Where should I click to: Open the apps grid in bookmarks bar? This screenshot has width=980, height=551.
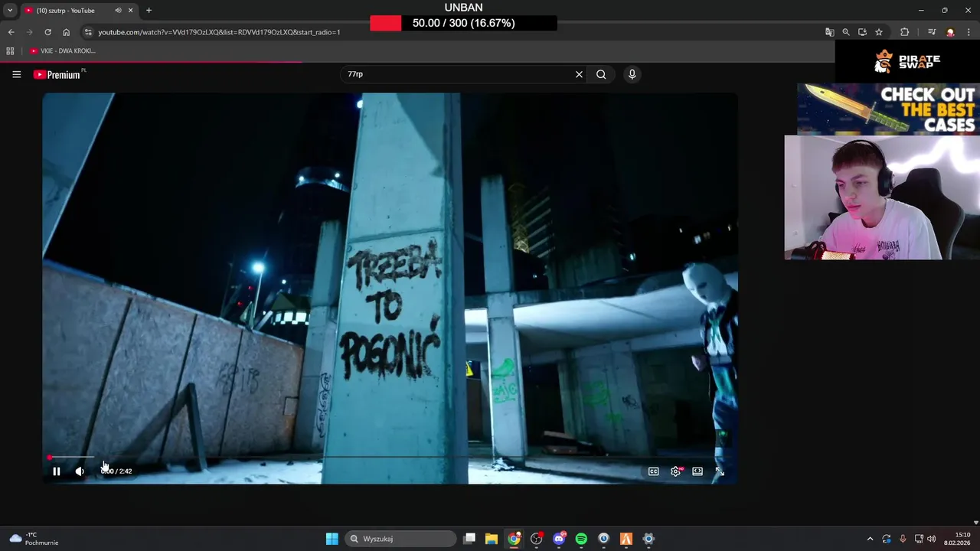[10, 51]
